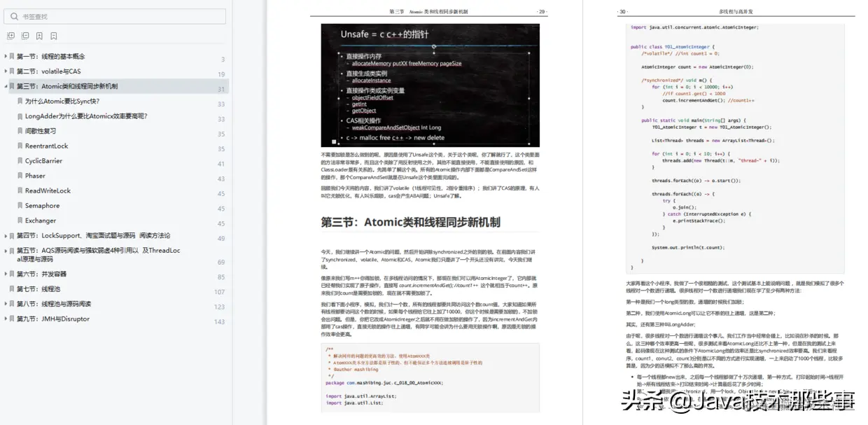
Task: Expand 第六节：并发容器 bookmark
Action: click(x=5, y=274)
